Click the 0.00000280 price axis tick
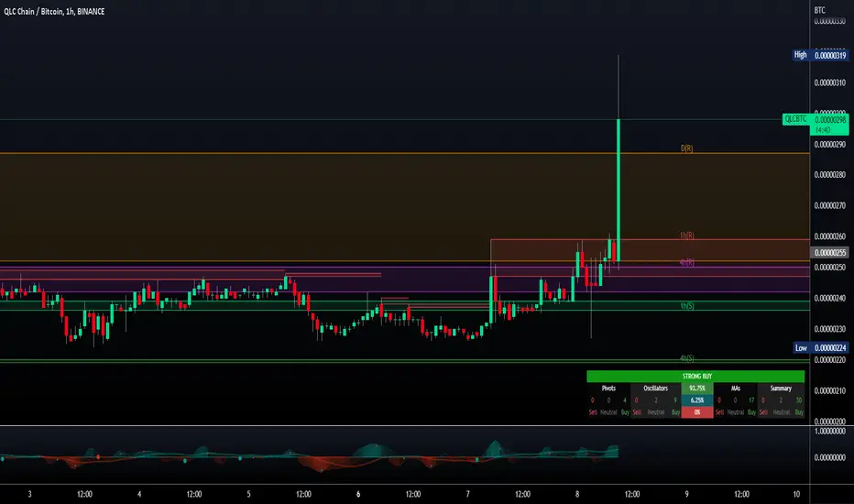 pos(829,175)
